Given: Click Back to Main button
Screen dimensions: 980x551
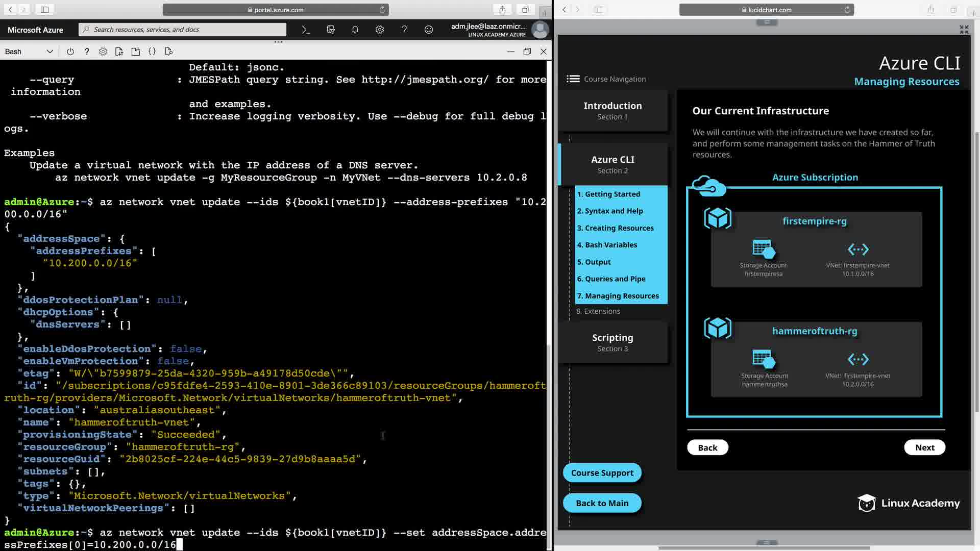Looking at the screenshot, I should pyautogui.click(x=602, y=503).
